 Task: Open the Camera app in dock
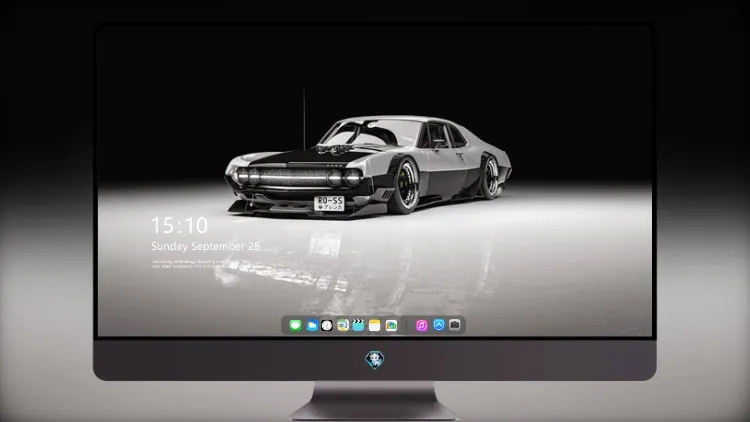[x=455, y=325]
